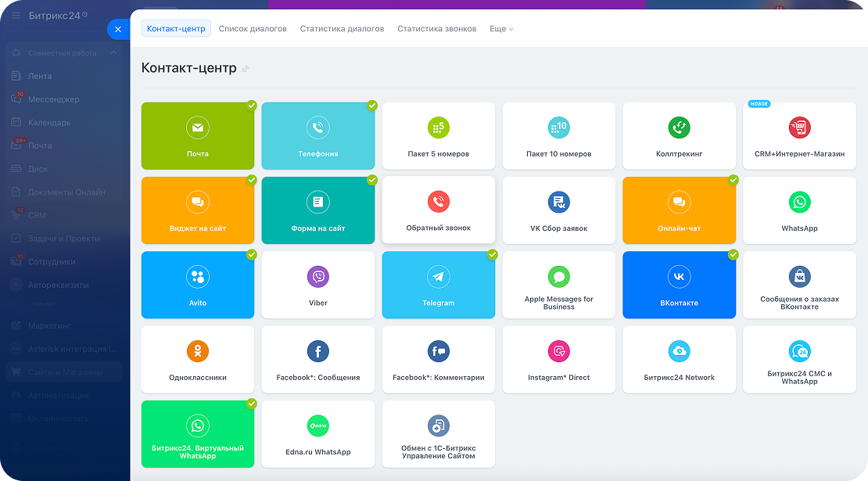Open the Список диалогов tab
868x481 pixels.
click(x=253, y=29)
